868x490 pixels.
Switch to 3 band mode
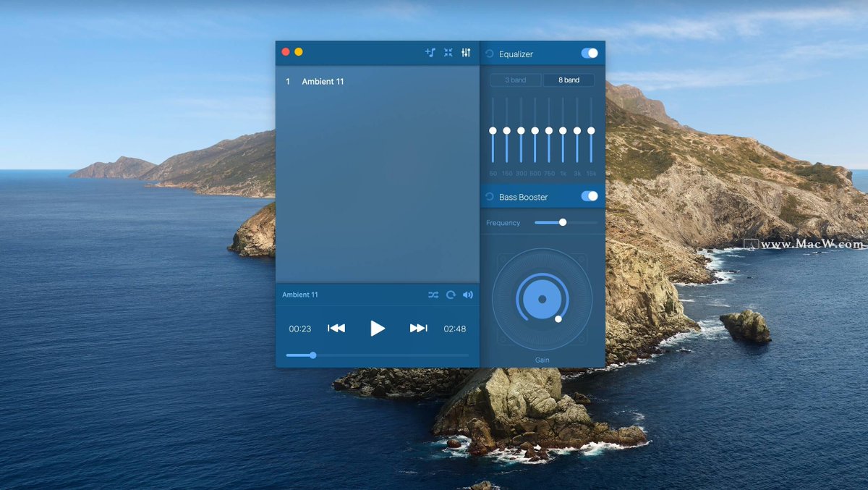[x=516, y=80]
